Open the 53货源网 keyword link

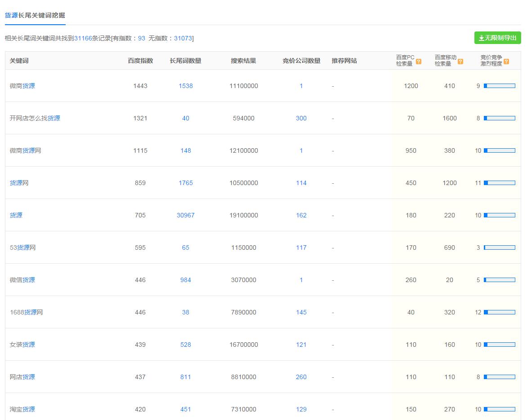pos(23,248)
